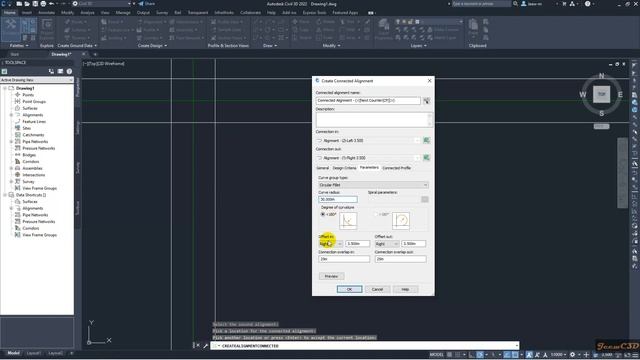Expand the Alignments node under Drawing1
640x360 pixels.
[11, 115]
